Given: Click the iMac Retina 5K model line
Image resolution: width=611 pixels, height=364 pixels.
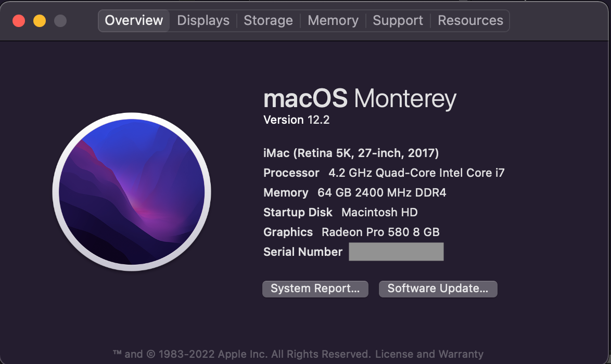Looking at the screenshot, I should click(351, 153).
